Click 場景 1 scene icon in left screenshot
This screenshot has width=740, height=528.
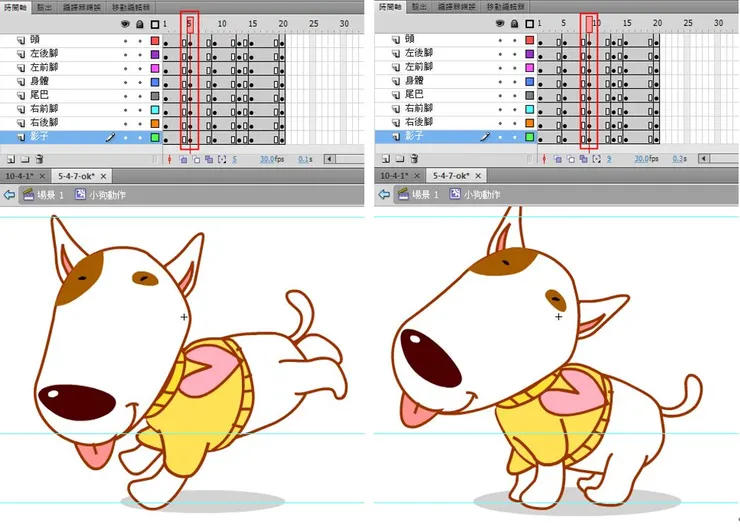(28, 194)
